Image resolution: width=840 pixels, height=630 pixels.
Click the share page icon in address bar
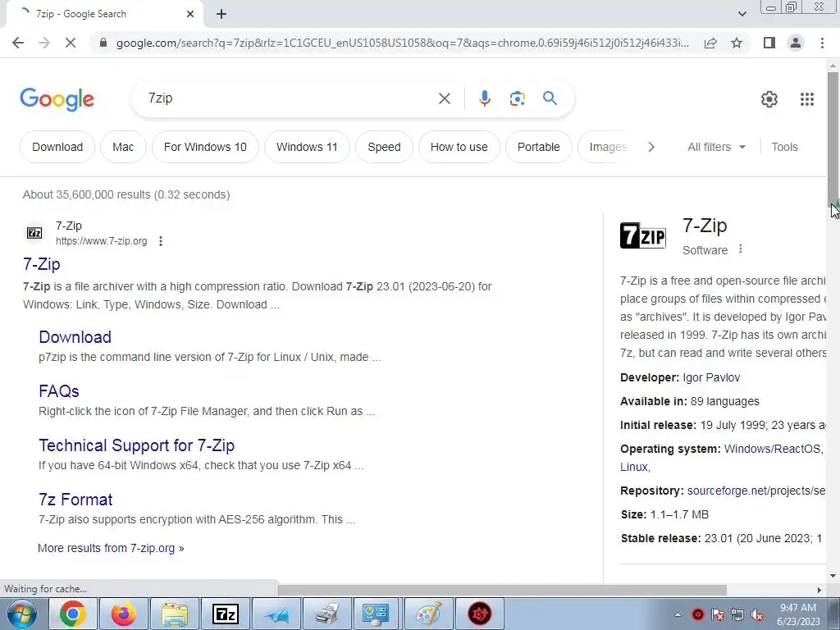click(710, 43)
